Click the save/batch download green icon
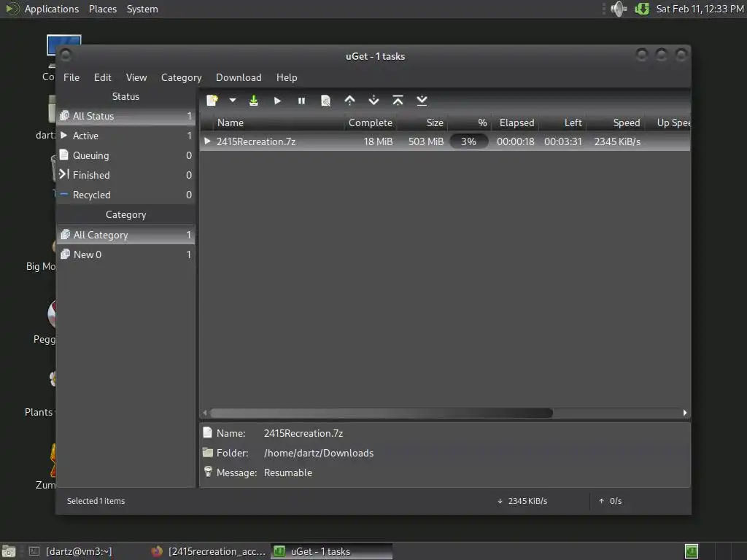 (x=253, y=101)
